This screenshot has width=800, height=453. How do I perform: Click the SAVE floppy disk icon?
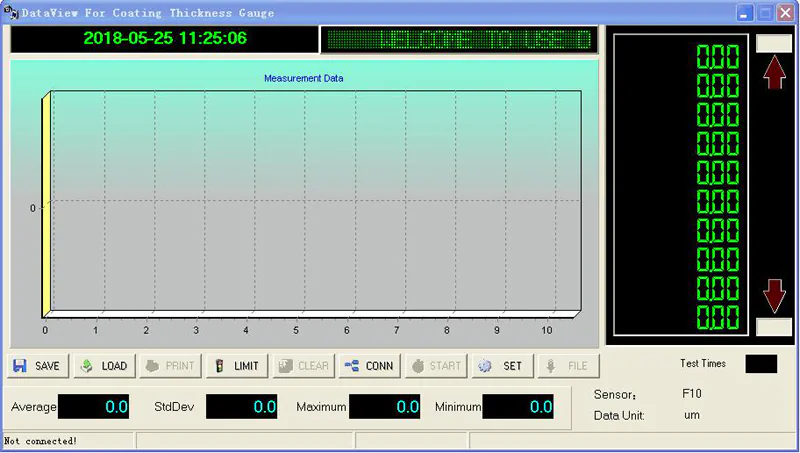coord(19,366)
